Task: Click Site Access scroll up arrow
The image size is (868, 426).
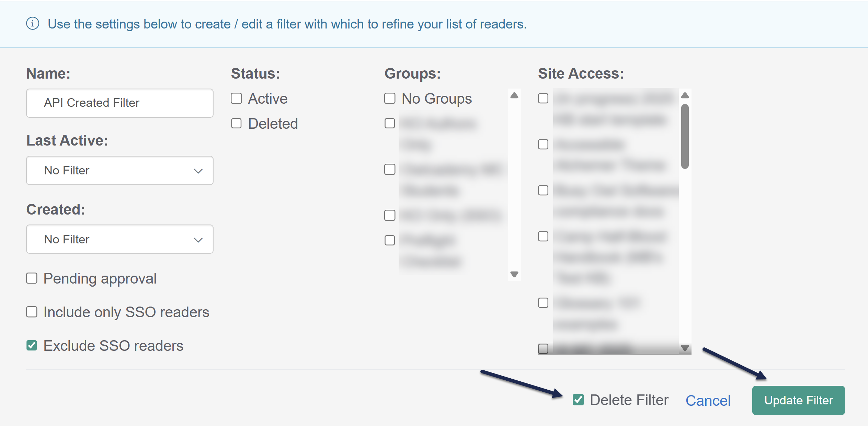Action: [x=685, y=95]
